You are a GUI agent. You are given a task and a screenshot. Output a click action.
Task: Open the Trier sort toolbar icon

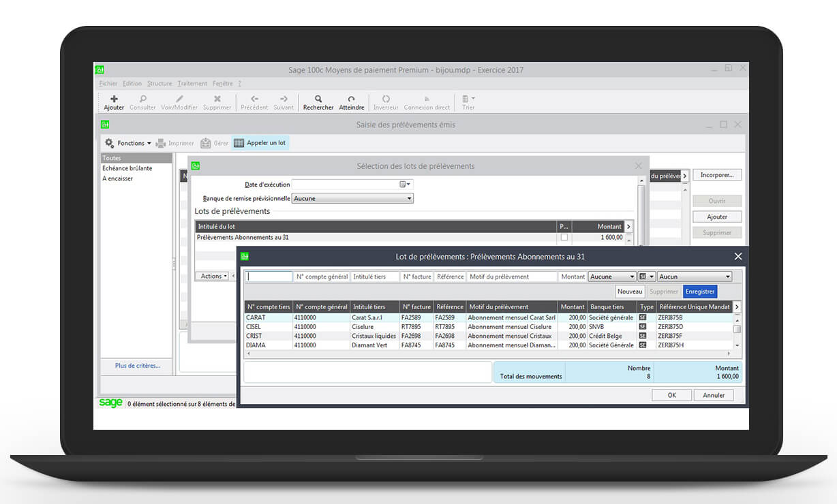click(468, 99)
